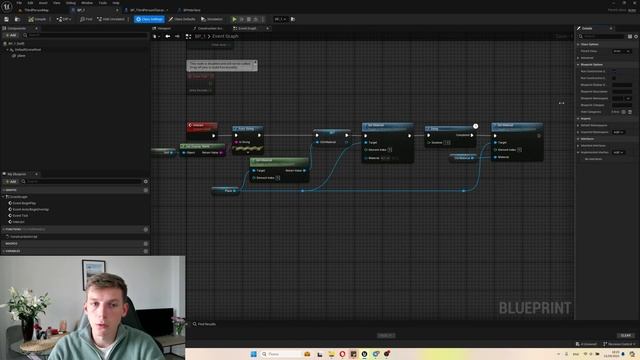This screenshot has width=640, height=360.
Task: Click the Save blueprint toolbar icon
Action: click(x=7, y=19)
